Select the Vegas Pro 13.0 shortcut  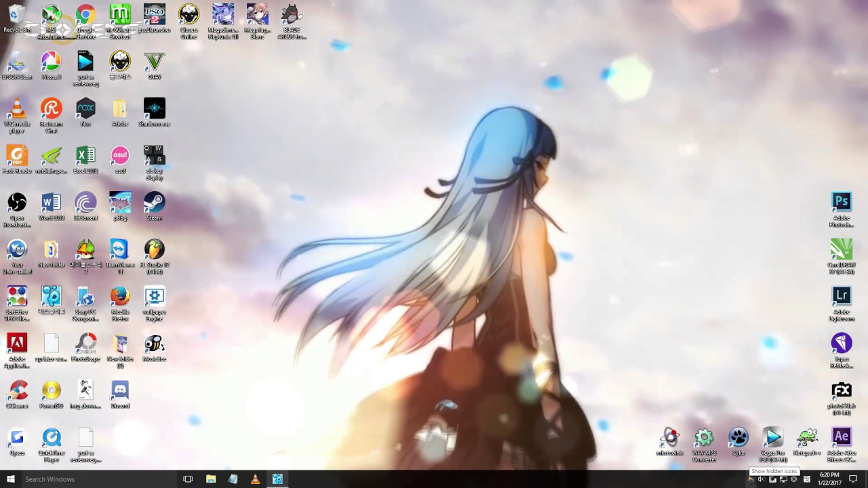[x=773, y=444]
